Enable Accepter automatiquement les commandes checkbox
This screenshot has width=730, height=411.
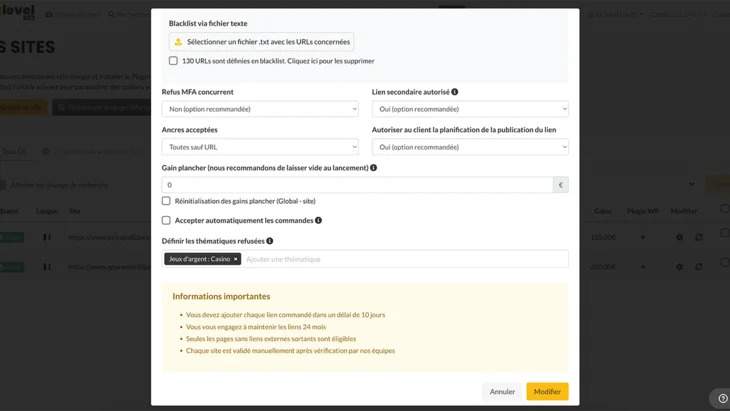(x=166, y=220)
